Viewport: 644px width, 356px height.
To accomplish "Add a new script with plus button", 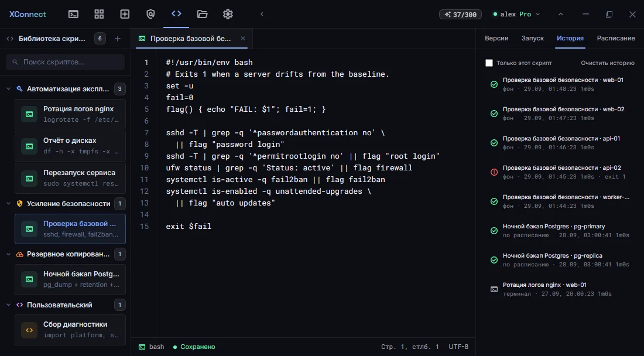I will [118, 39].
